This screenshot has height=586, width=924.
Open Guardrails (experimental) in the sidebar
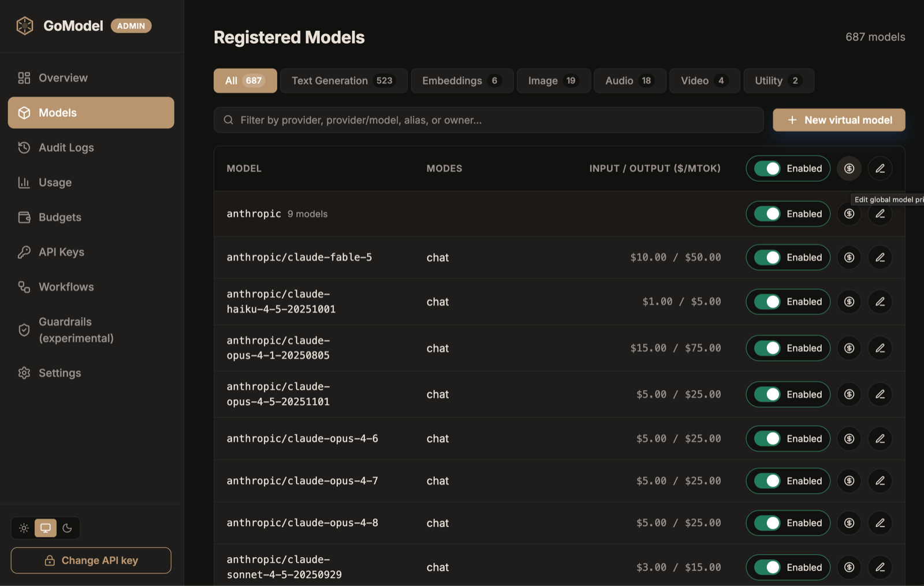(91, 330)
